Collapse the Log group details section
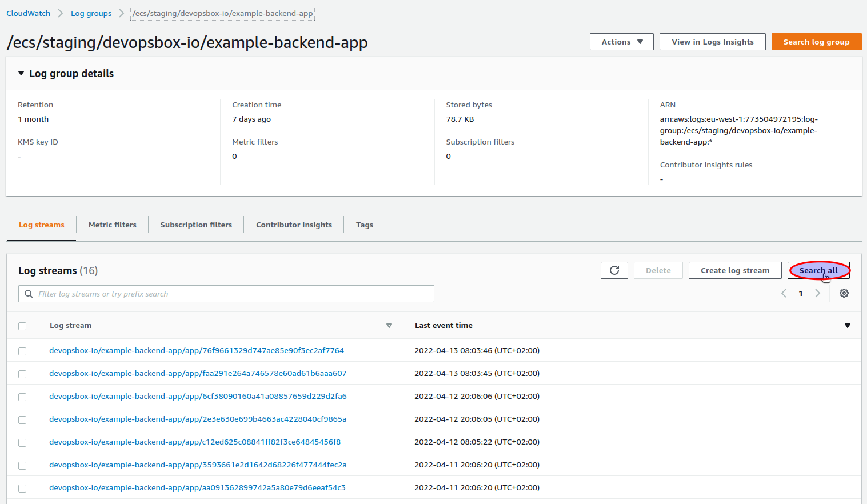 coord(21,73)
